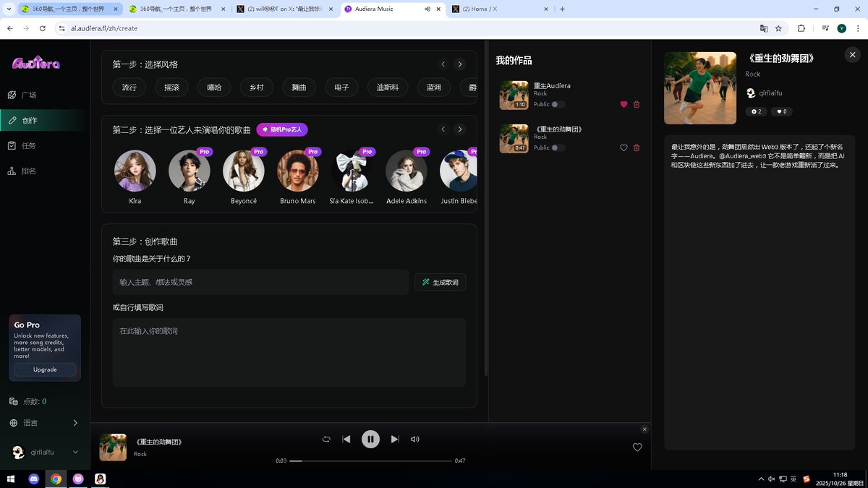Close the song detail panel
Image resolution: width=868 pixels, height=488 pixels.
tap(852, 55)
